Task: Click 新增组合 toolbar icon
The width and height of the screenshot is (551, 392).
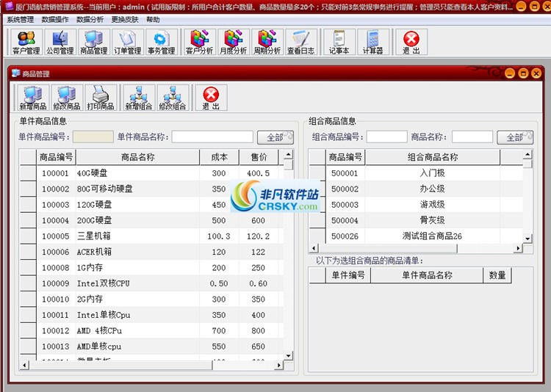Action: pyautogui.click(x=139, y=98)
